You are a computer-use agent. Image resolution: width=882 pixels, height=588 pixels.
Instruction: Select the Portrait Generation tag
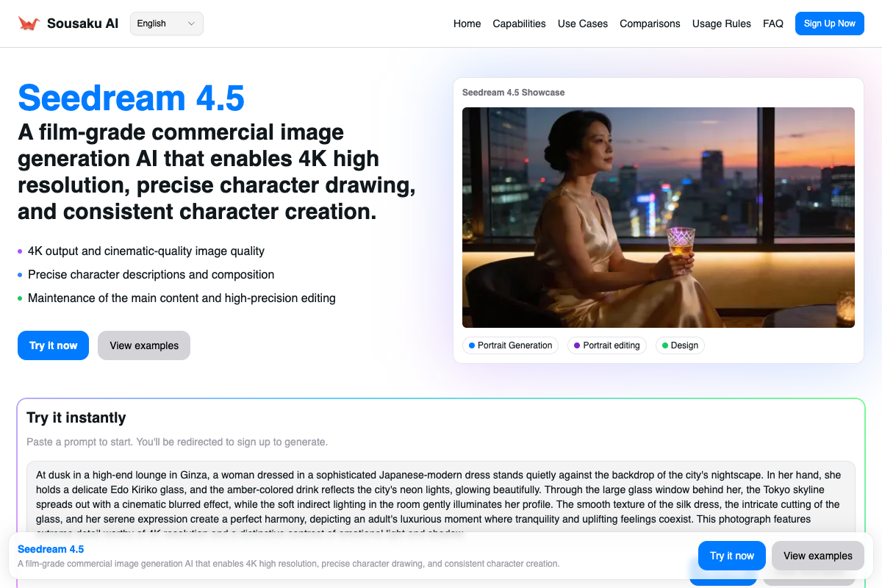coord(510,345)
